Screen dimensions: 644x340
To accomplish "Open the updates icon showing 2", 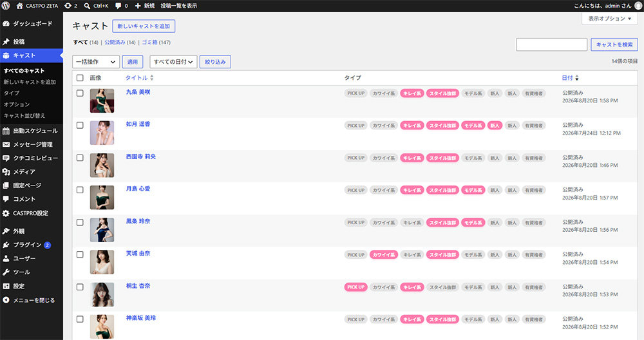I will [x=68, y=6].
